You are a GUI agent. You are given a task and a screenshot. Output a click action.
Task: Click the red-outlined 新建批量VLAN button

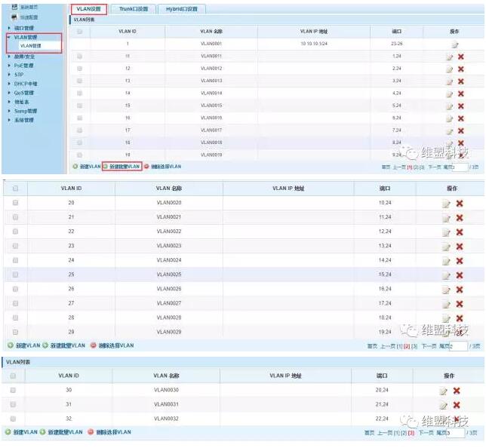121,166
